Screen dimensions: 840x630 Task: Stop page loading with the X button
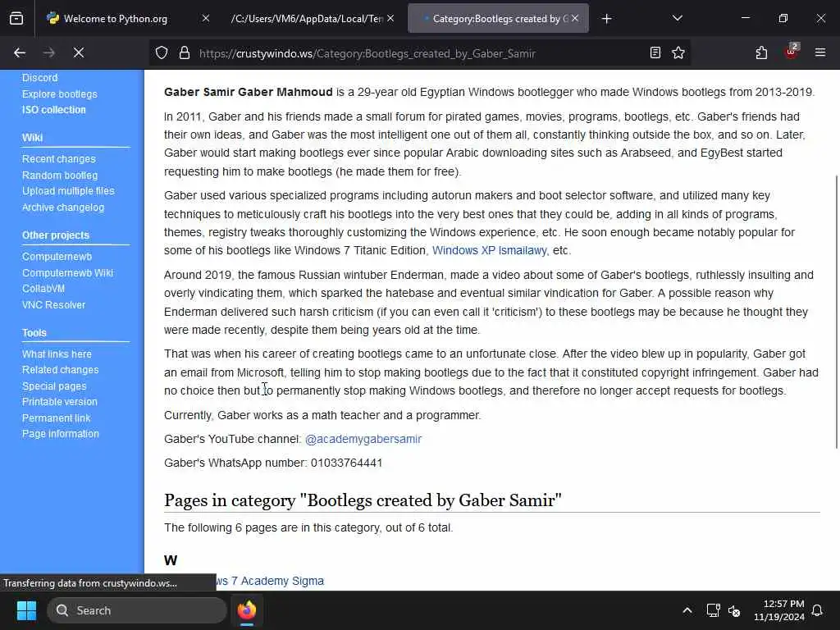point(79,52)
